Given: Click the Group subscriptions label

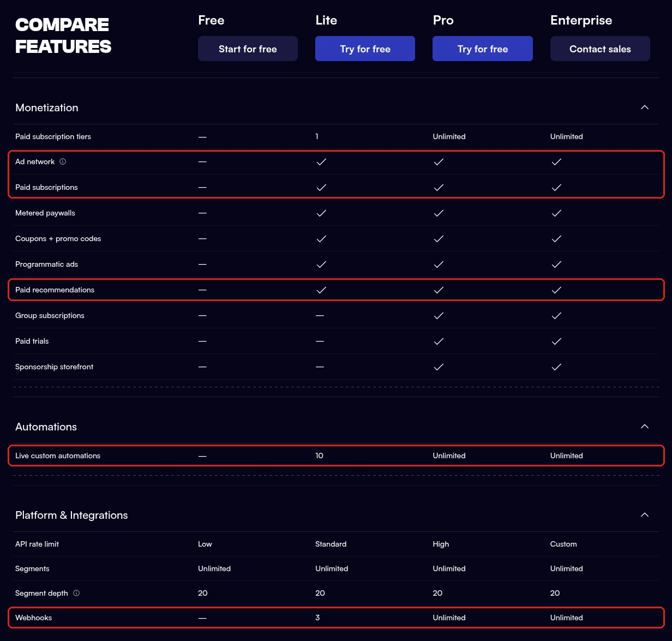Looking at the screenshot, I should click(50, 315).
